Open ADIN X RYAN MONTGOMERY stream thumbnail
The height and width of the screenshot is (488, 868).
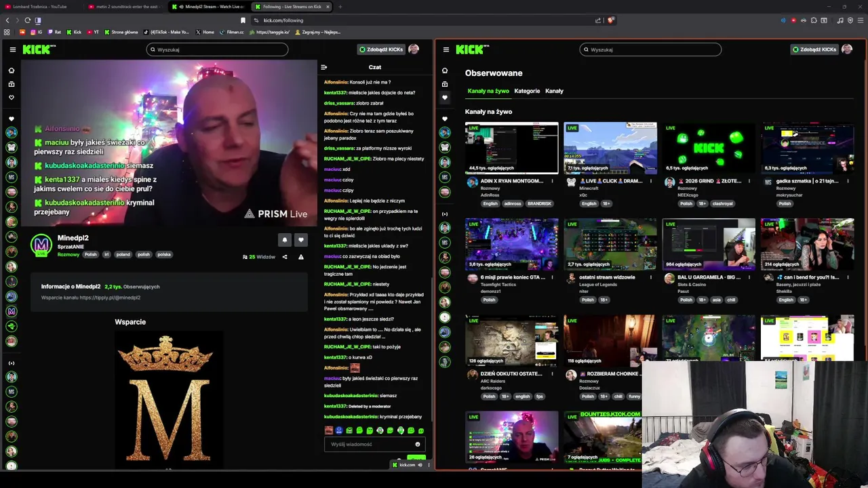pos(512,148)
